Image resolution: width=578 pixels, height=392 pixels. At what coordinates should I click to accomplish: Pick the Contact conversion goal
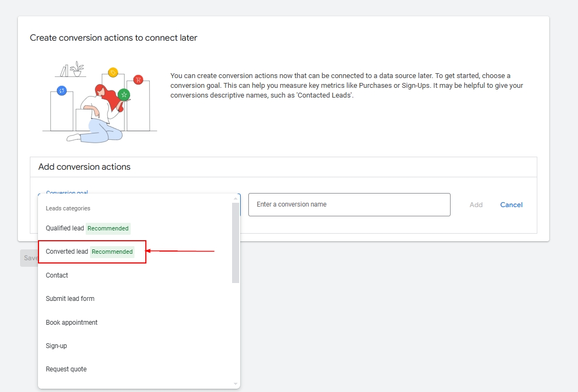[x=57, y=275]
